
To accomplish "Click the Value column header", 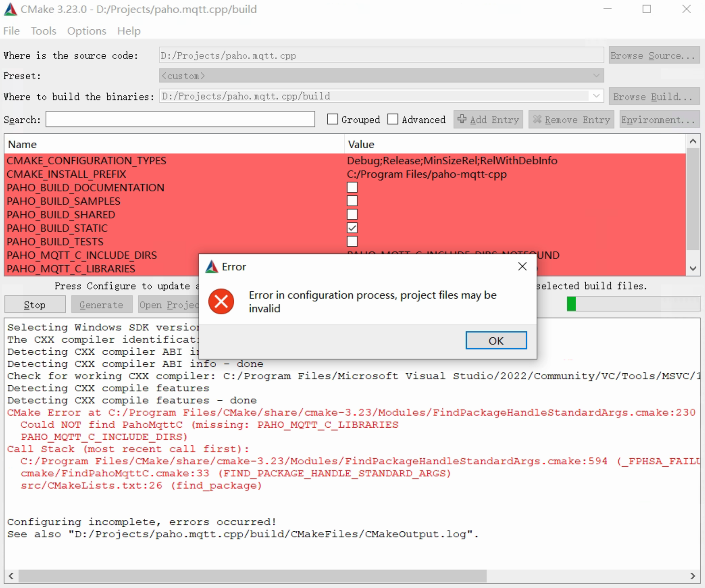I will [x=515, y=144].
